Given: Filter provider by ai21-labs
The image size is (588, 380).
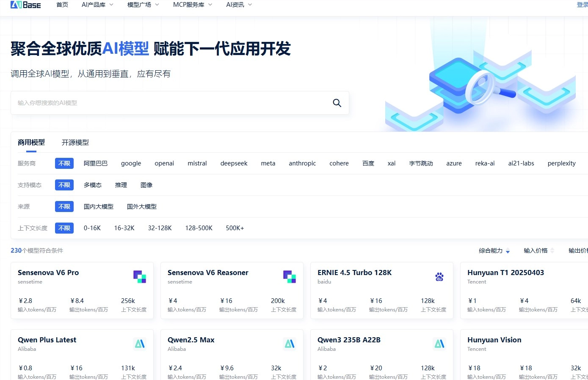Looking at the screenshot, I should (x=521, y=163).
